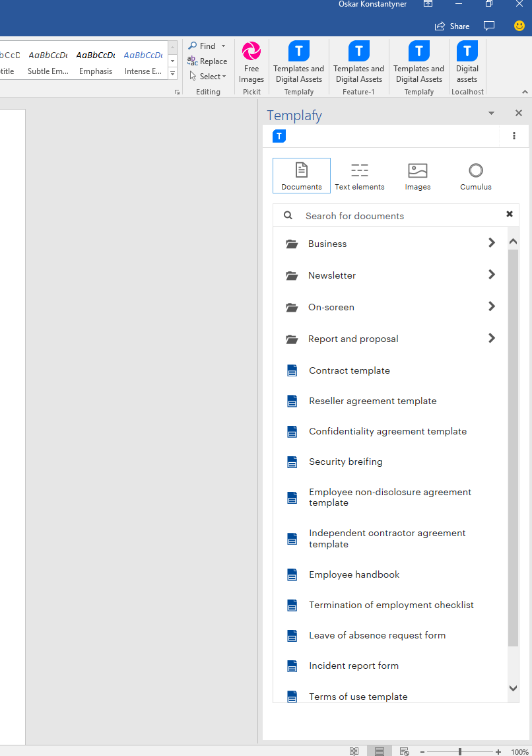Click the Employee handbook document icon

coord(292,574)
